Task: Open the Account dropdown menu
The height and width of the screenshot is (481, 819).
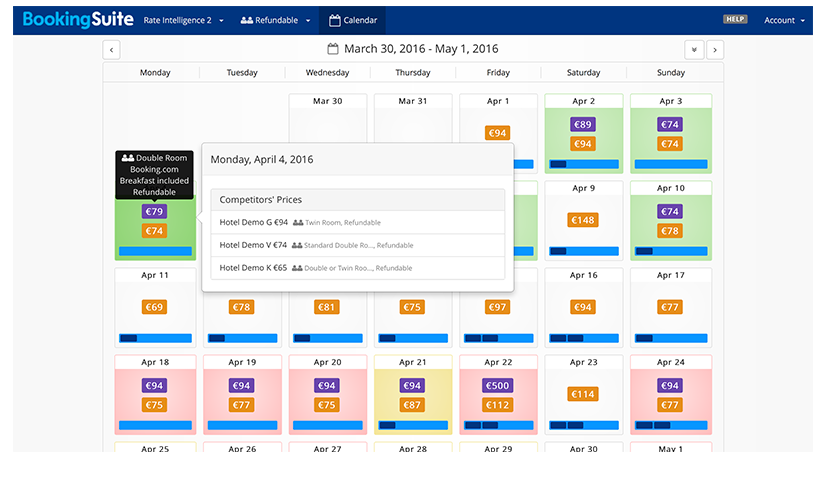Action: click(x=785, y=20)
